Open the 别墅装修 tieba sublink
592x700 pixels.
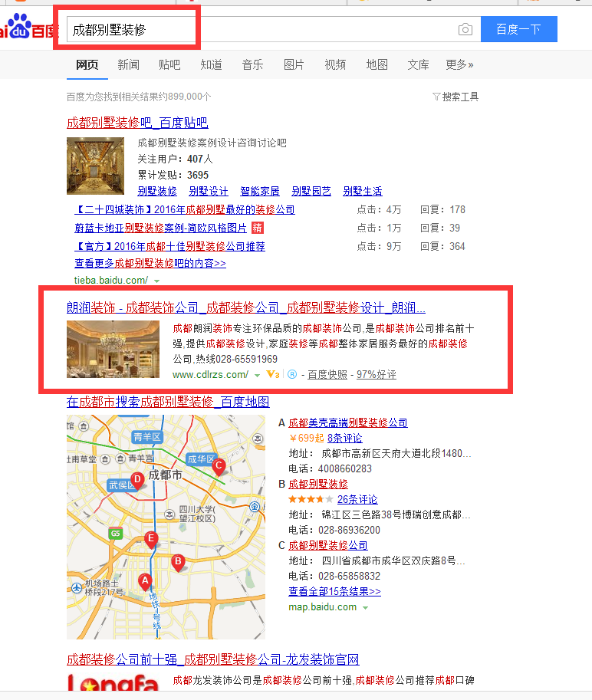157,191
